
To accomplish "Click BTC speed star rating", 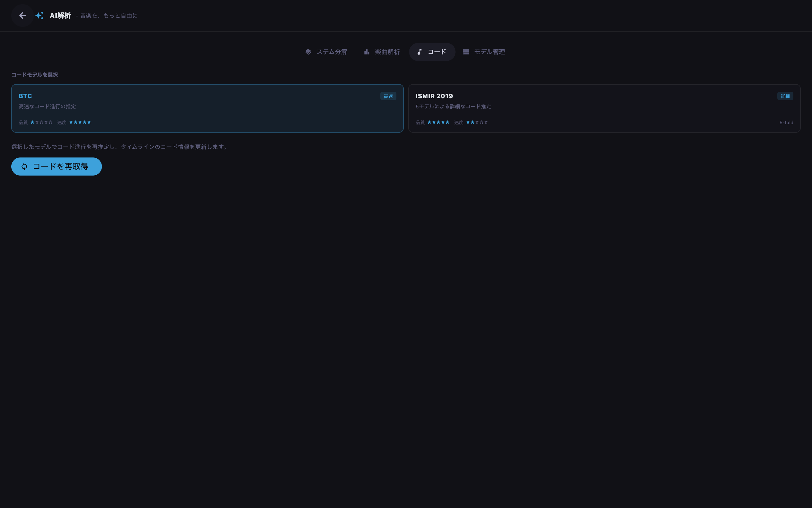I will tap(80, 122).
